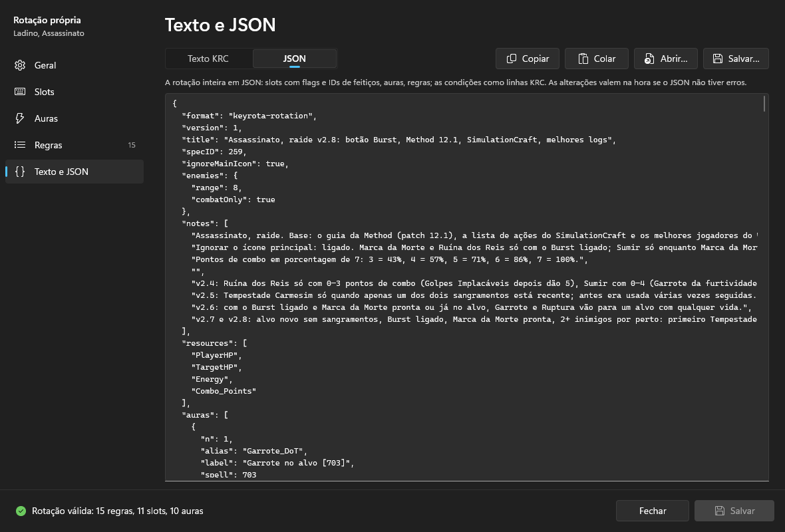Click the Ladino, Assassinato subtitle
This screenshot has height=532, width=785.
49,33
